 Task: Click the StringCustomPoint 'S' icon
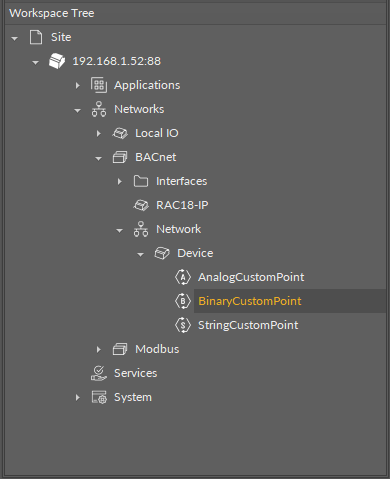(183, 325)
